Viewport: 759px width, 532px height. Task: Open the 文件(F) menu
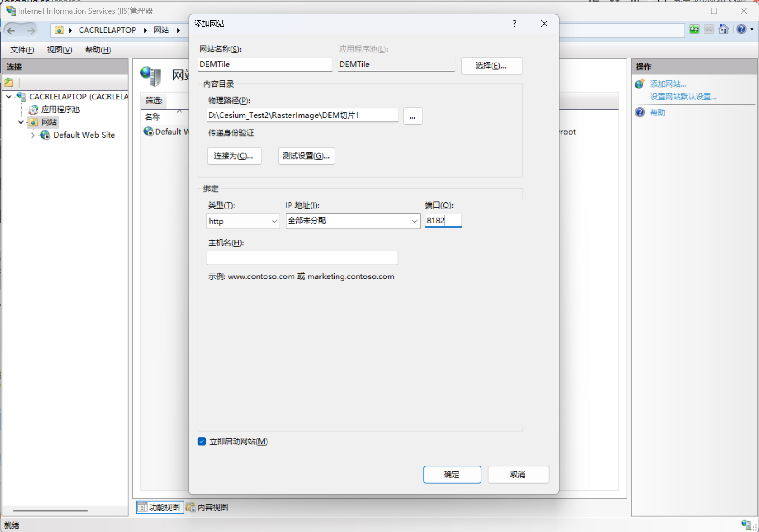pos(22,50)
